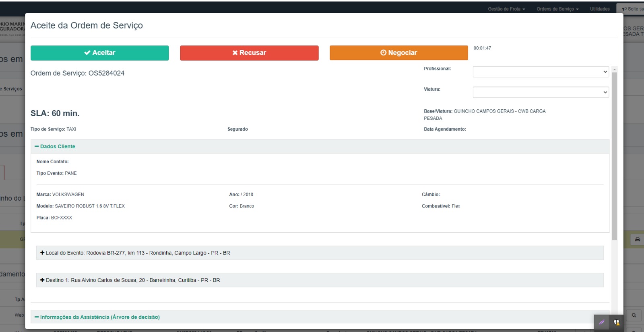Viewport: 644px width, 332px height.
Task: Open the Viatura dropdown
Action: point(541,92)
